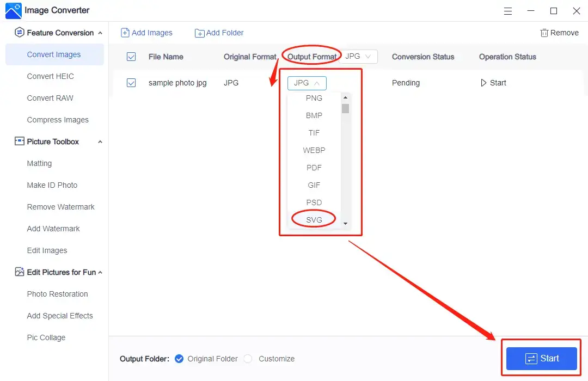Open the JPG output format dropdown in header
The height and width of the screenshot is (381, 588).
tap(358, 56)
